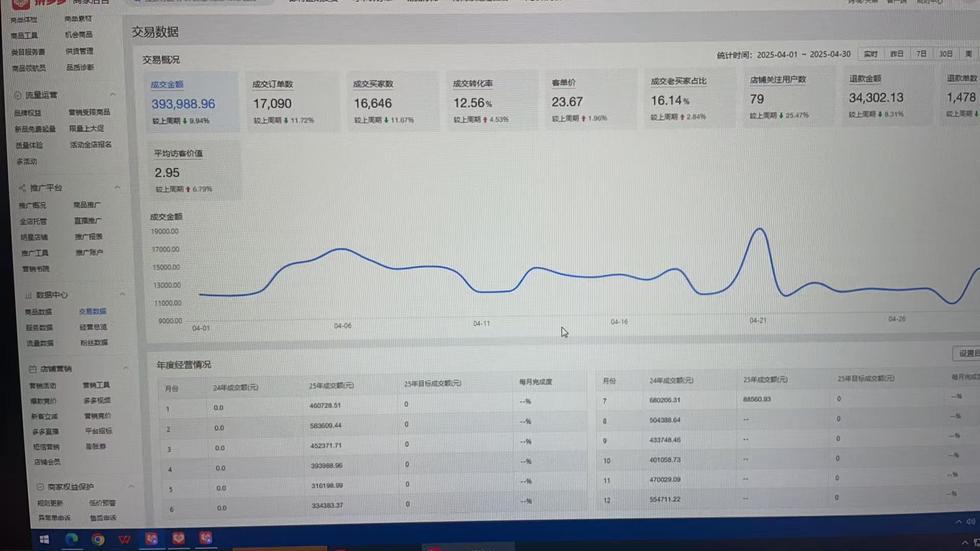Click the 680206.31 cell for month 7
The height and width of the screenshot is (551, 980).
click(665, 400)
